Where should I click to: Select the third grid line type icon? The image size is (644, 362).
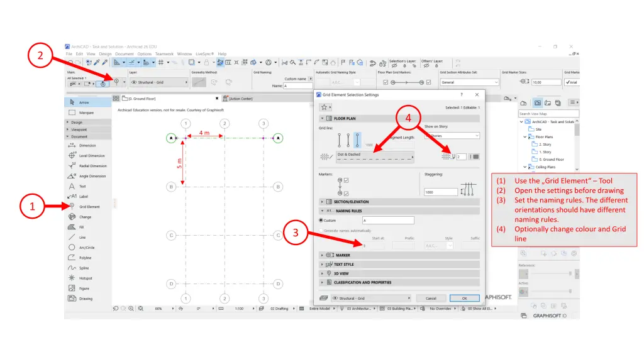tap(357, 140)
